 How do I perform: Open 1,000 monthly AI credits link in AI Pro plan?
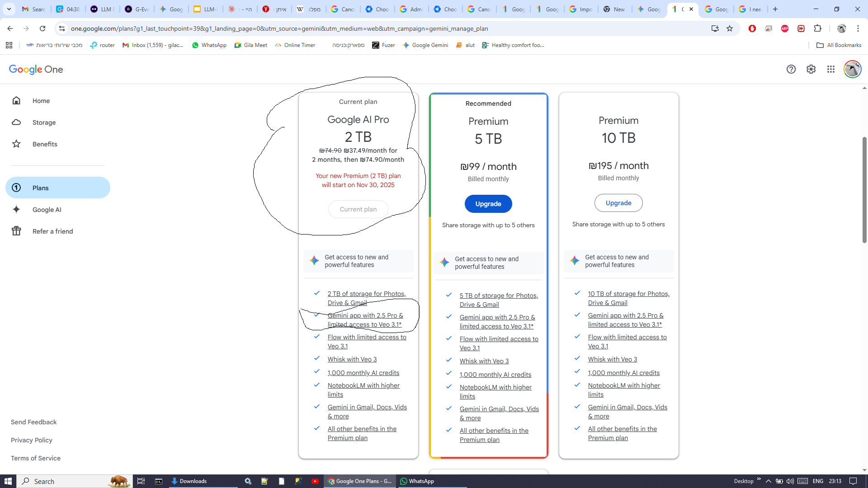click(363, 373)
